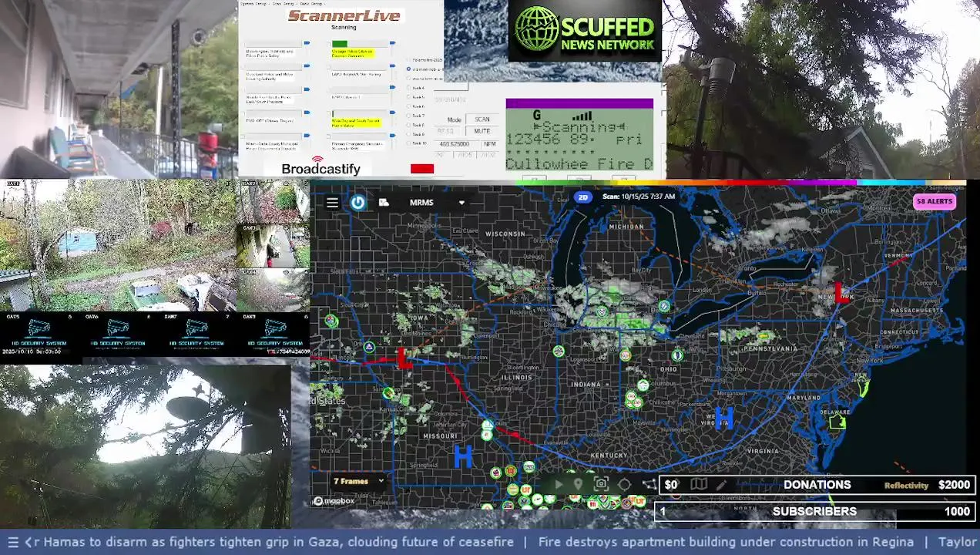The image size is (980, 555).
Task: Adjust blue slider handle of Miami-Dade feed
Action: click(x=307, y=135)
